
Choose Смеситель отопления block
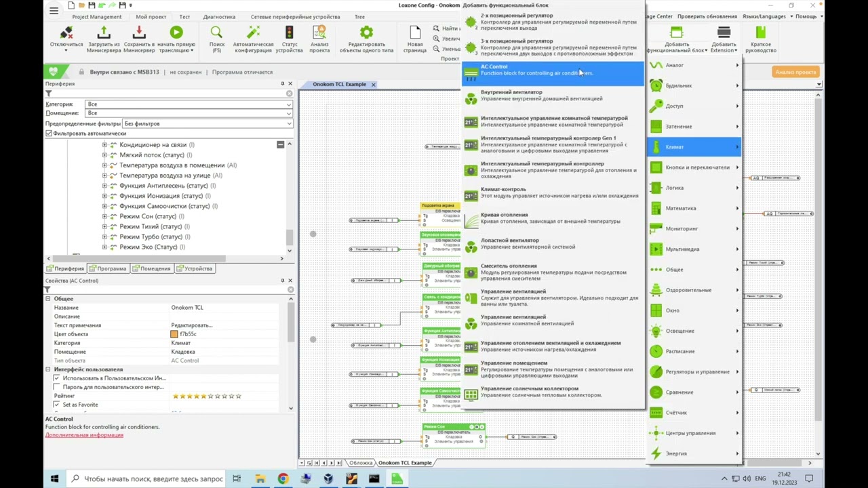[x=553, y=272]
